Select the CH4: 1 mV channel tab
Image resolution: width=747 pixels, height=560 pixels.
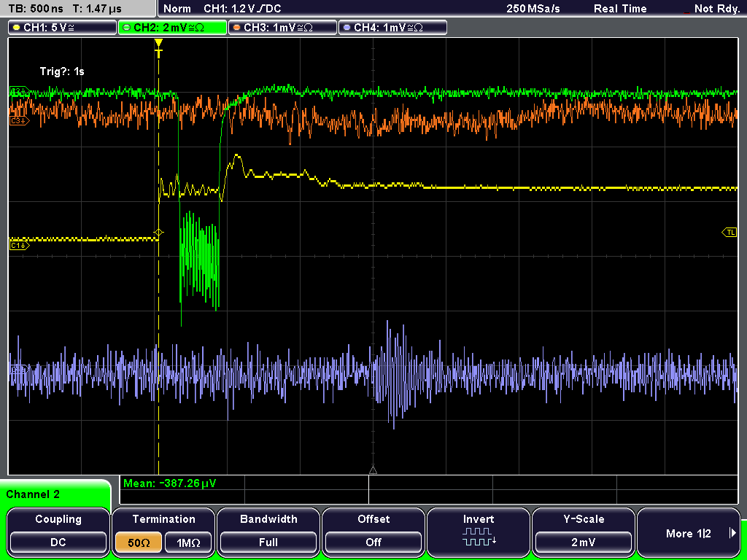click(392, 28)
